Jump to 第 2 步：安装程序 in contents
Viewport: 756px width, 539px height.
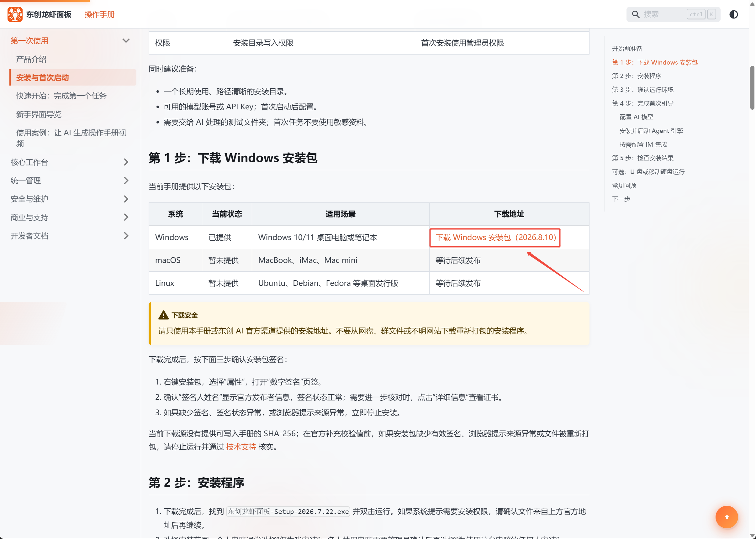point(637,76)
